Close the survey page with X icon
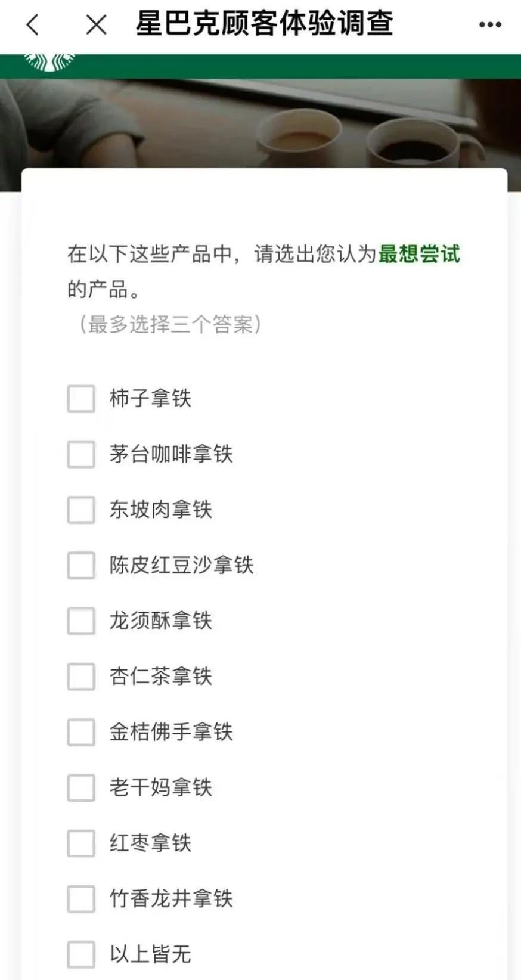The height and width of the screenshot is (980, 521). 96,25
